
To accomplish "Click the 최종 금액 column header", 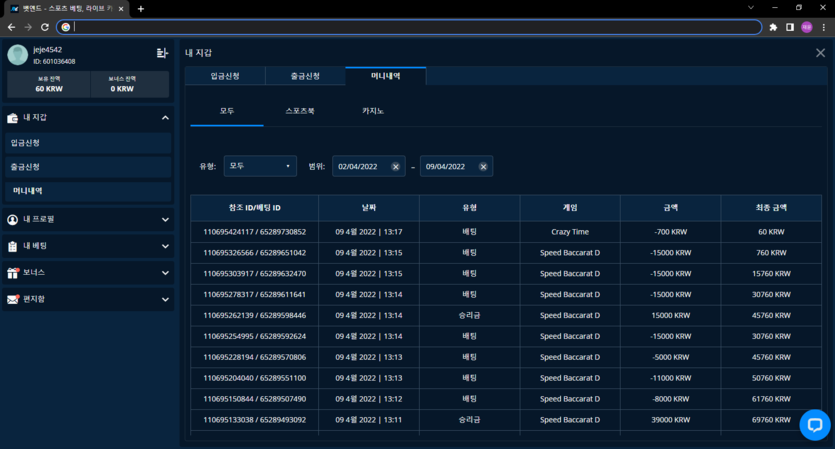I will click(771, 208).
